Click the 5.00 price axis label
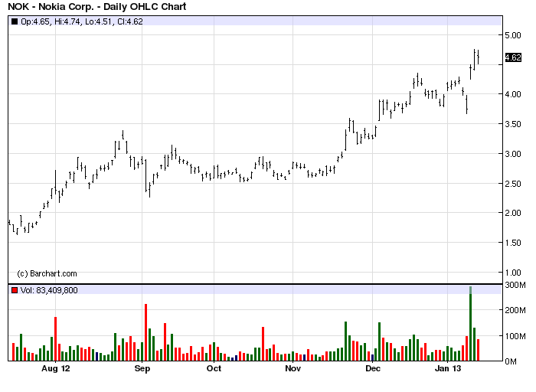Viewport: 536px width, 392px height. tap(513, 35)
